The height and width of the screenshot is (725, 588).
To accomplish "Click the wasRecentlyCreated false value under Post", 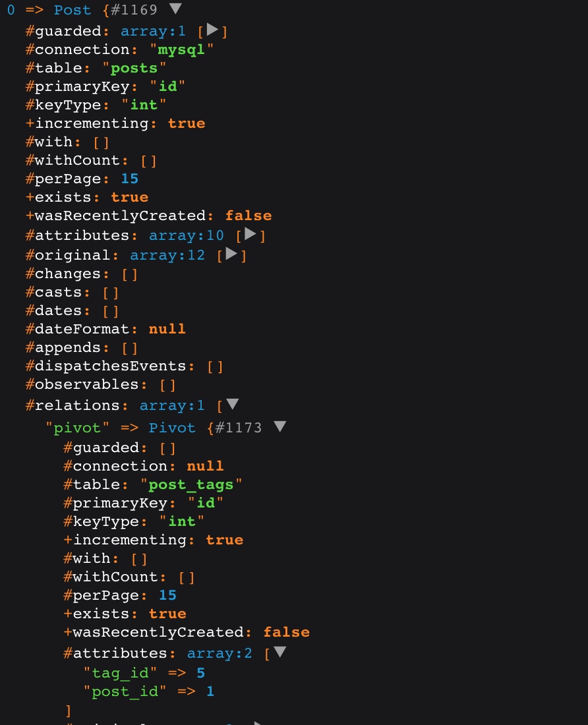I will [x=249, y=216].
